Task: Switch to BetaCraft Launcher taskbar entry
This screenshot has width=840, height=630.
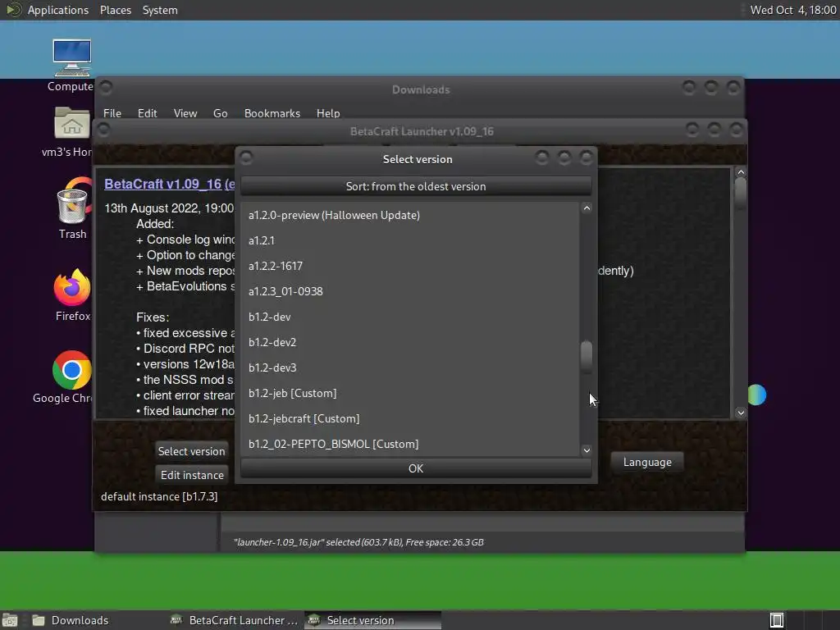Action: point(234,620)
